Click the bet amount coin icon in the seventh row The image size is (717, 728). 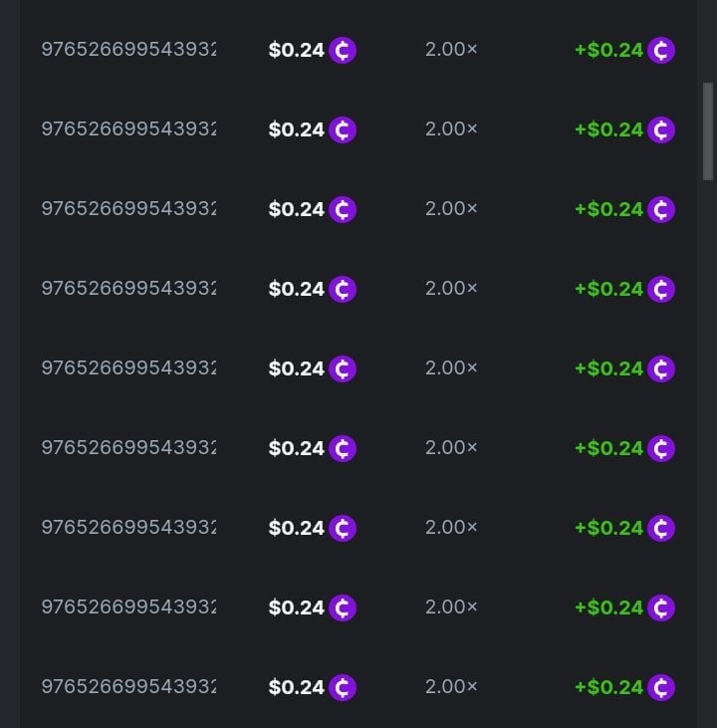click(343, 528)
